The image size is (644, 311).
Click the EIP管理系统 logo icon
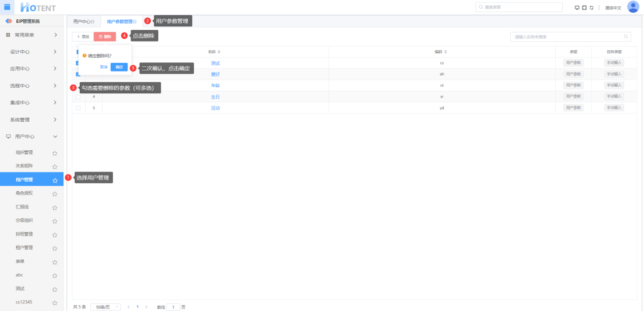click(x=9, y=21)
